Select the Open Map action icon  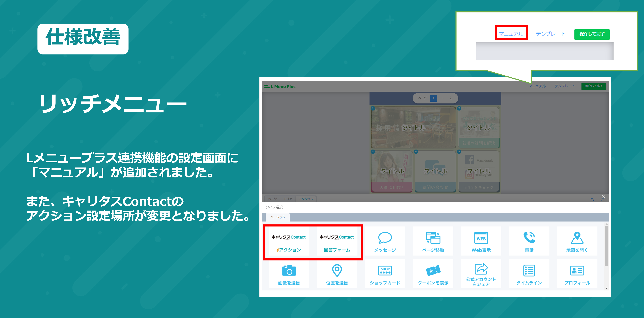[x=577, y=238]
